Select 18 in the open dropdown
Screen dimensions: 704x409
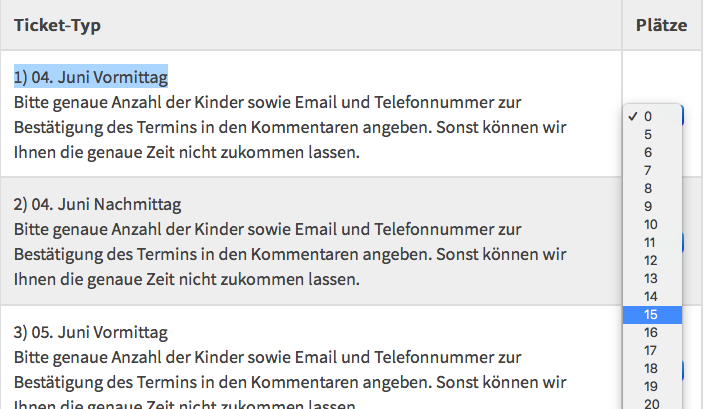pyautogui.click(x=652, y=368)
